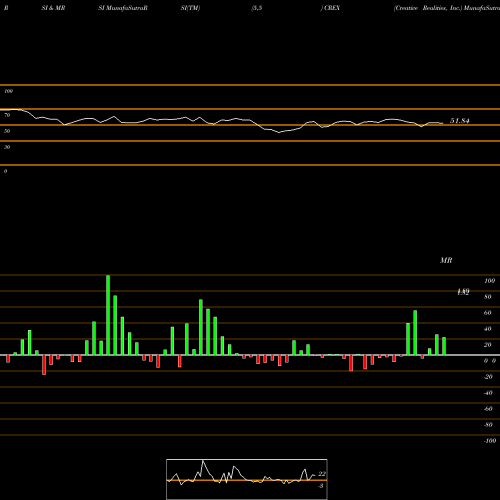
Task: Click the RSI axis label 70
Action: 7,115
